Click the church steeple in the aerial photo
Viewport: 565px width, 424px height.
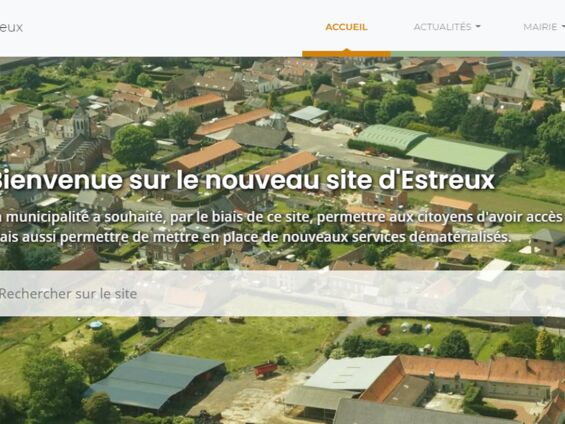tap(81, 120)
